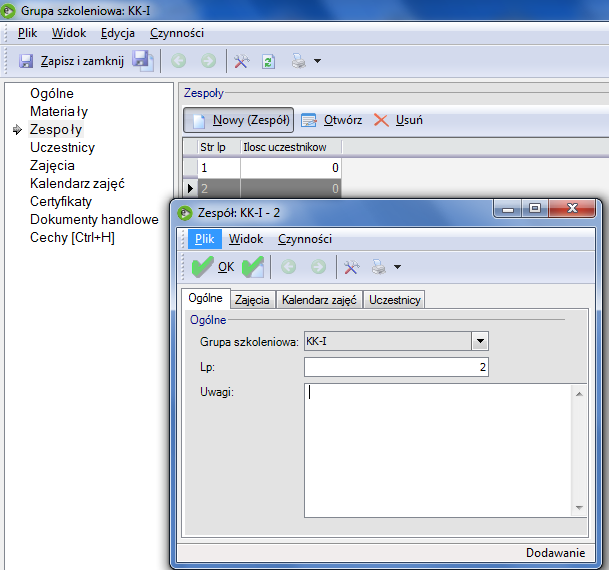The width and height of the screenshot is (609, 570).
Task: Open the Grupa szkoleniowa combo box dropdown arrow
Action: click(480, 341)
